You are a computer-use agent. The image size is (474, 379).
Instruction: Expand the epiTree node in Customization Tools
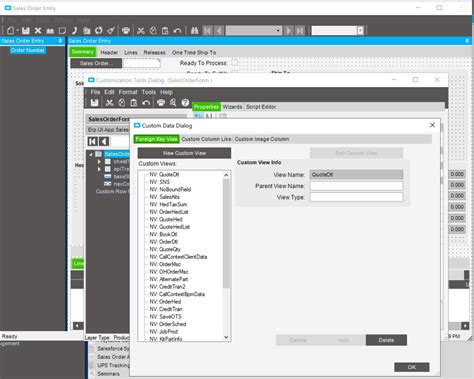99,169
